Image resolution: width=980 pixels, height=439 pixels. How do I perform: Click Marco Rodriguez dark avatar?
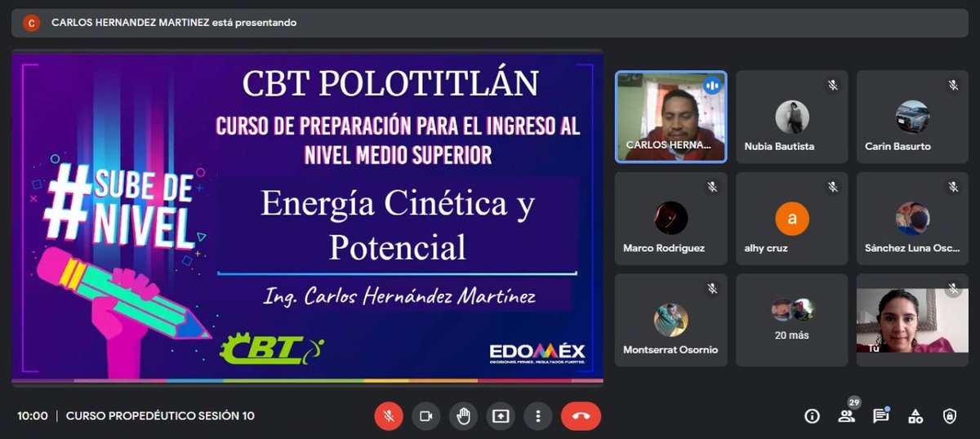(670, 219)
